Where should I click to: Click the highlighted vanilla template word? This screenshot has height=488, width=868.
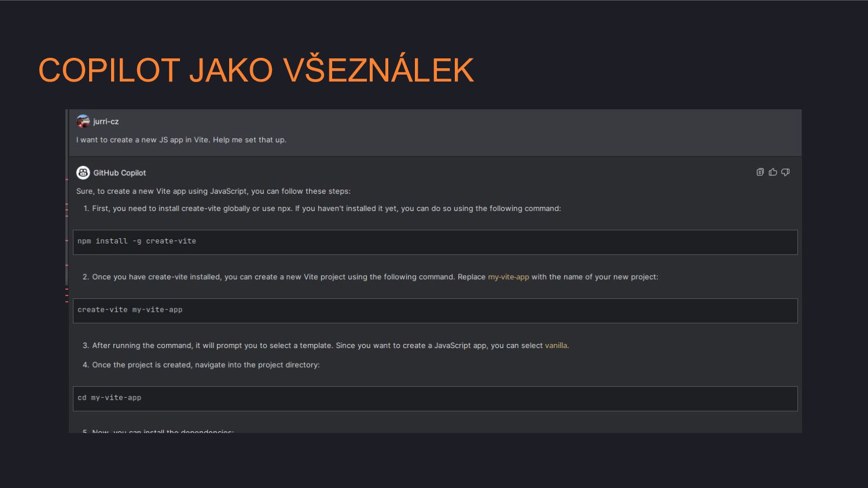tap(556, 346)
